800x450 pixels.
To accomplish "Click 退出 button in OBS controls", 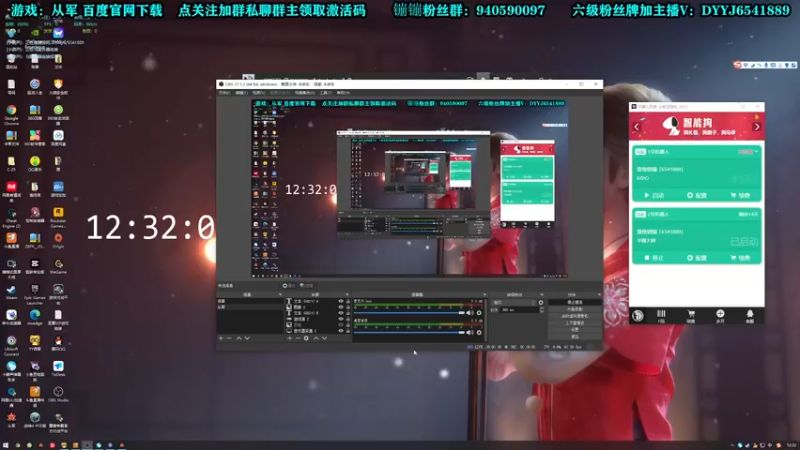I will point(575,337).
